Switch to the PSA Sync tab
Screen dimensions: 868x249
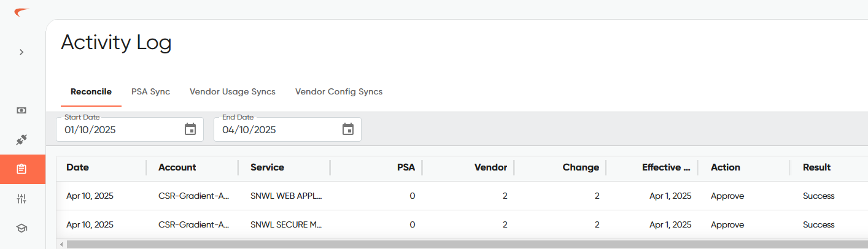point(150,91)
